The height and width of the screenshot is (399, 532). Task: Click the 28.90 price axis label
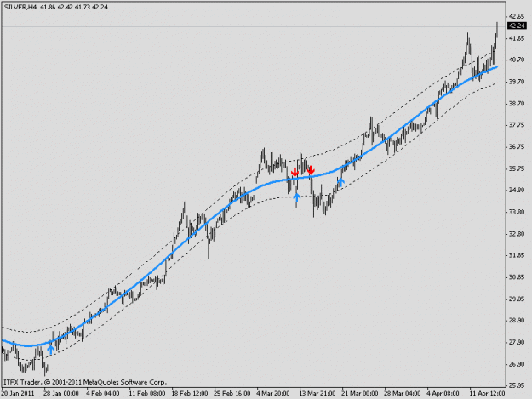[x=517, y=321]
